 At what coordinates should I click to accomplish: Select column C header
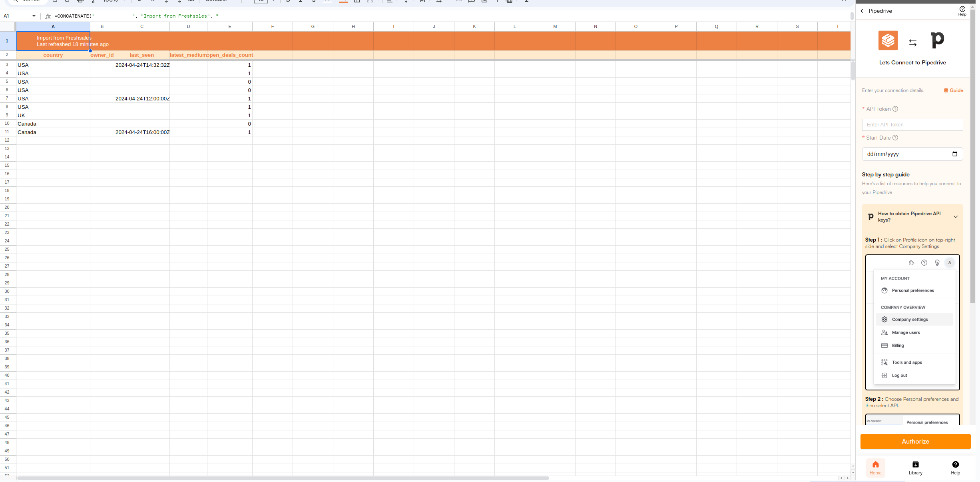point(141,26)
